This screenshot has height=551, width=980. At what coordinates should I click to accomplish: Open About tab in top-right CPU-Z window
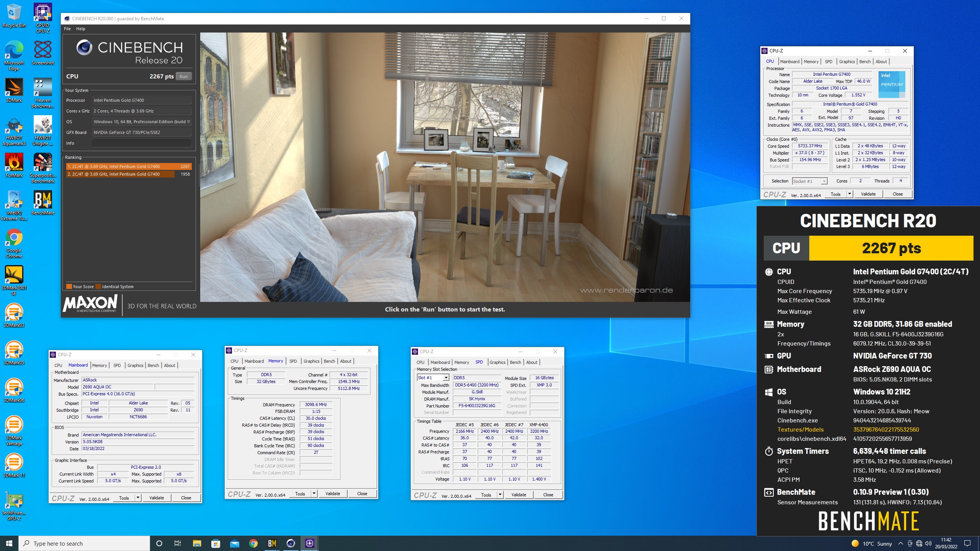tap(881, 62)
